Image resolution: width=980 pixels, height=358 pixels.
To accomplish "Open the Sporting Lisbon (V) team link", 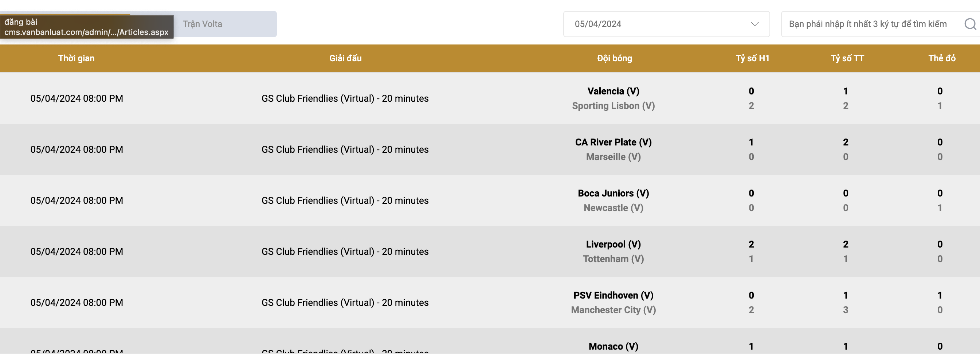I will click(613, 106).
